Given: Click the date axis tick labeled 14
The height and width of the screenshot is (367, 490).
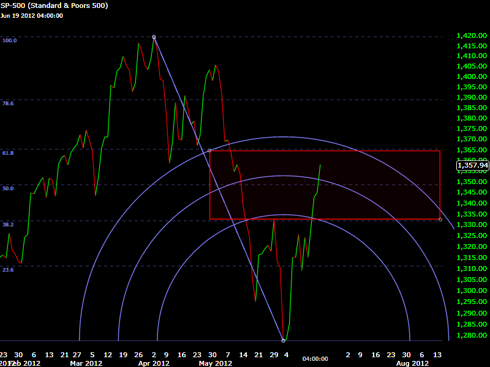Looking at the screenshot, I should coord(243,355).
